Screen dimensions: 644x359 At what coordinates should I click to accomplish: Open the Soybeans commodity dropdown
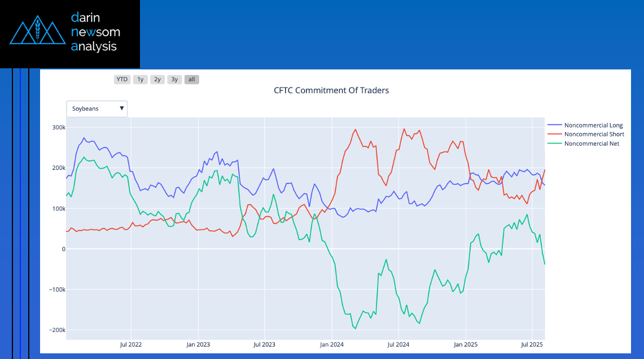(x=97, y=108)
